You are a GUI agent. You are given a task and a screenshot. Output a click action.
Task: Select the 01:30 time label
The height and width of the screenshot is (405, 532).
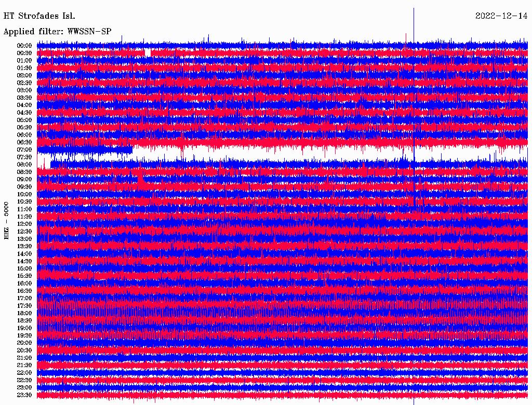tap(24, 68)
